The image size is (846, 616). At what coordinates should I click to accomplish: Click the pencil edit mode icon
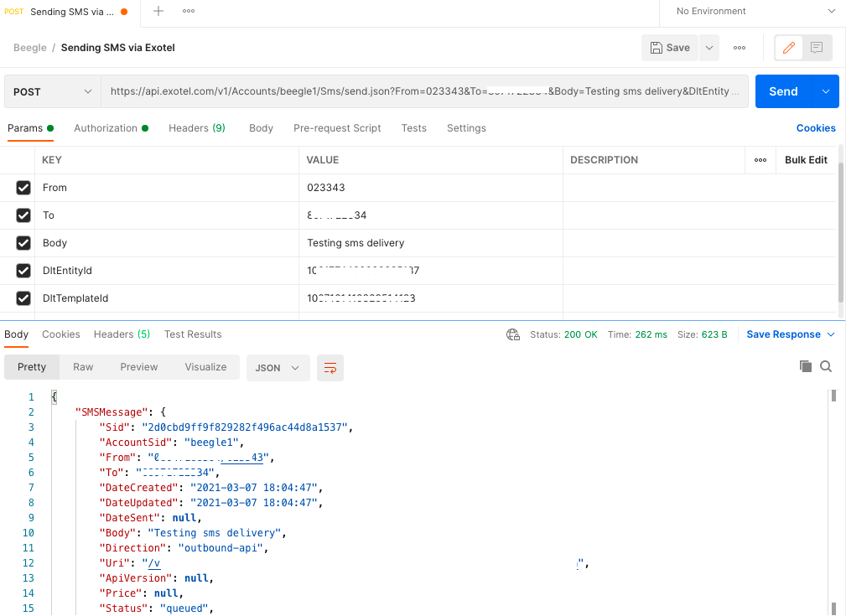point(789,48)
